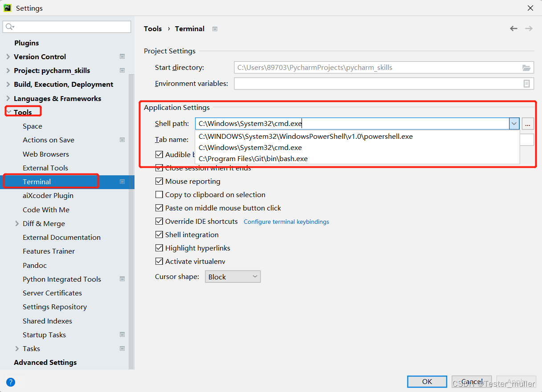Screen dimensions: 542x392
Task: Toggle the Audible bell checkbox
Action: coord(159,155)
